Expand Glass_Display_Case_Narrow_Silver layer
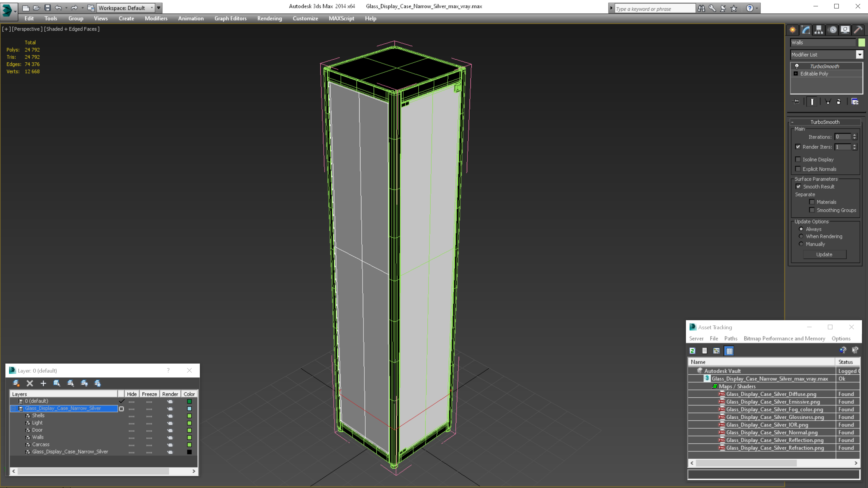 [13, 408]
